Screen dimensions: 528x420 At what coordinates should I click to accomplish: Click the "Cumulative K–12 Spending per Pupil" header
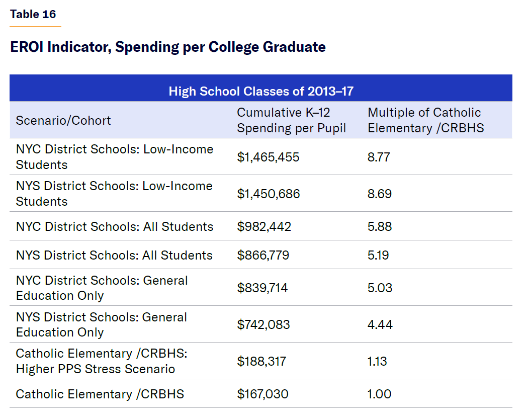(x=291, y=120)
